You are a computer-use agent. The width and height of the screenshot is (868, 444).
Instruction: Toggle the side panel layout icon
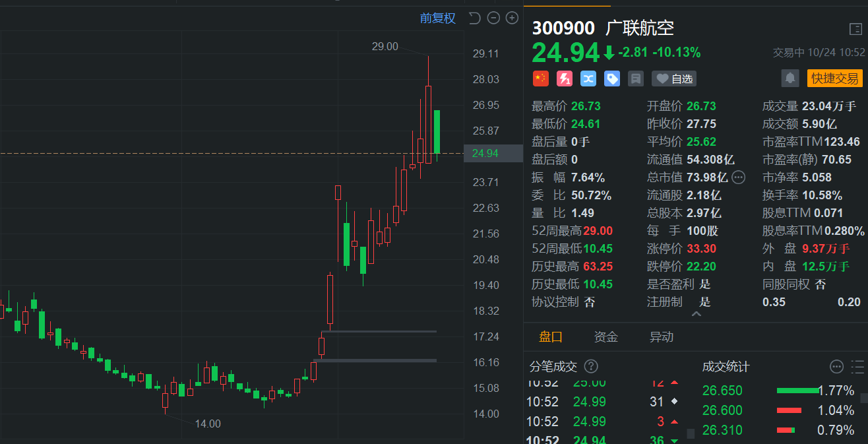pos(855,28)
